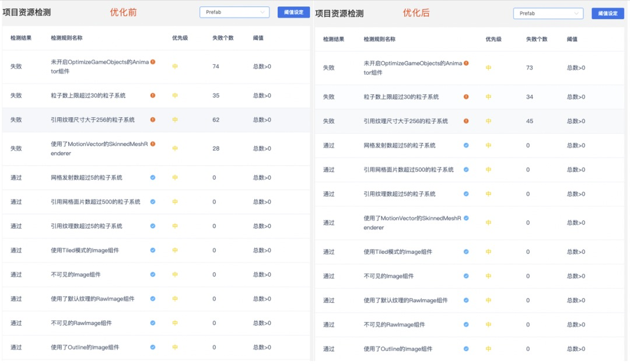Click the blue check icon beside 引用网格面片数超过500 in 优化前 panel
The height and width of the screenshot is (364, 630).
click(153, 202)
